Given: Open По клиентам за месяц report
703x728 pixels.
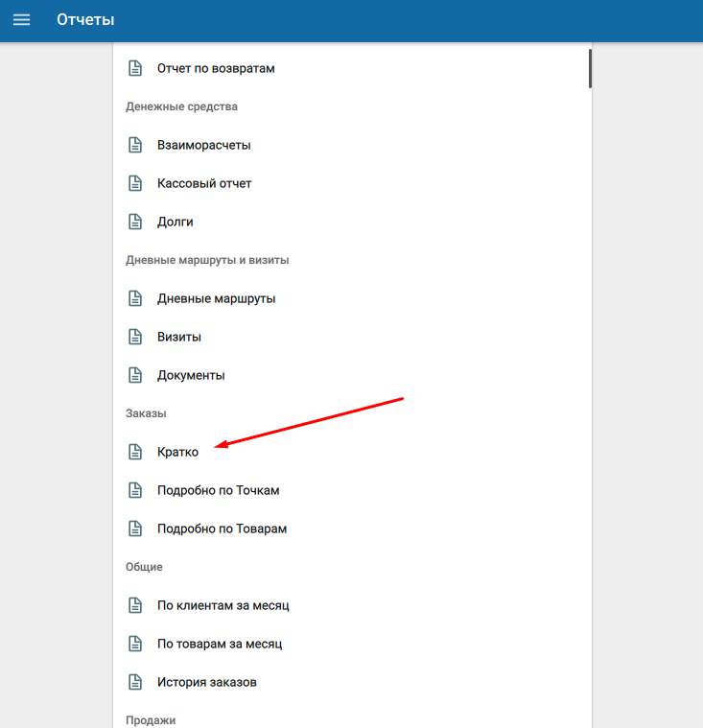Looking at the screenshot, I should (x=223, y=605).
